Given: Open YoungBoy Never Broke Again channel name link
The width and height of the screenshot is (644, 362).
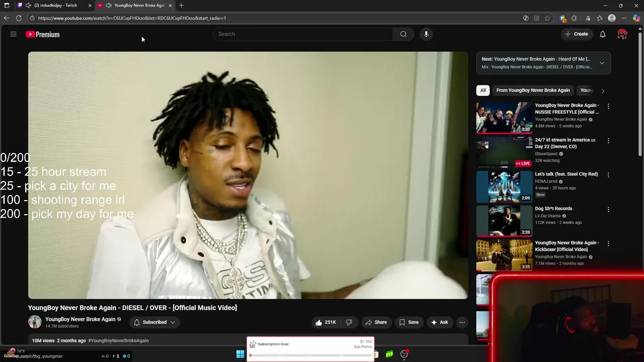Looking at the screenshot, I should [80, 319].
